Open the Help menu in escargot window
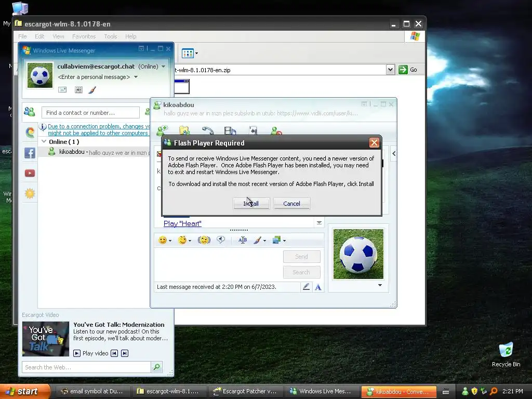This screenshot has width=532, height=399. pos(130,36)
